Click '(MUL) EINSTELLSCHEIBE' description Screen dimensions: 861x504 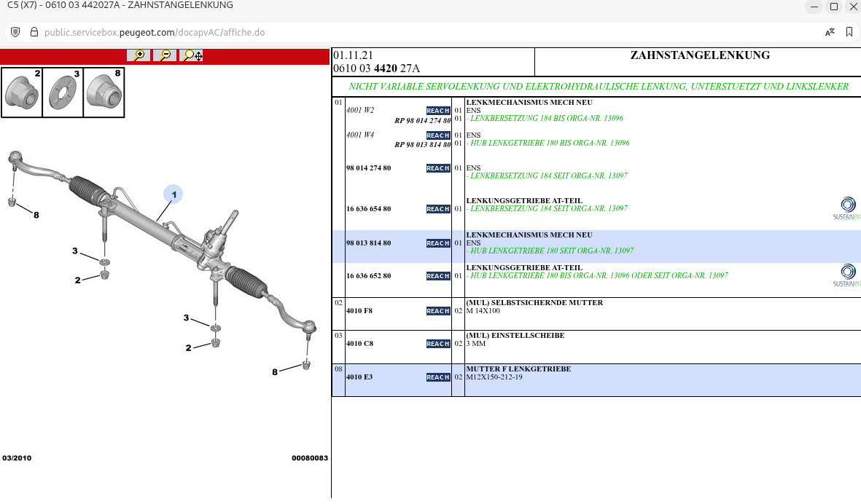click(515, 336)
